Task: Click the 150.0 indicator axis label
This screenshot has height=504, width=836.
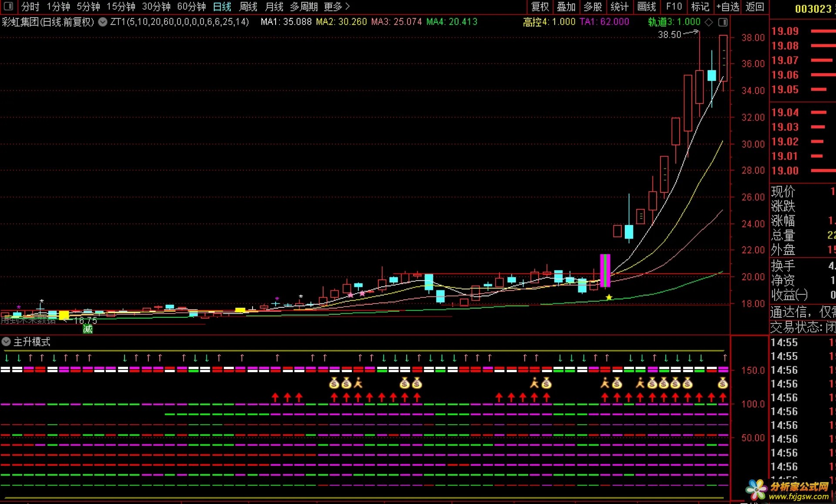Action: pyautogui.click(x=753, y=370)
